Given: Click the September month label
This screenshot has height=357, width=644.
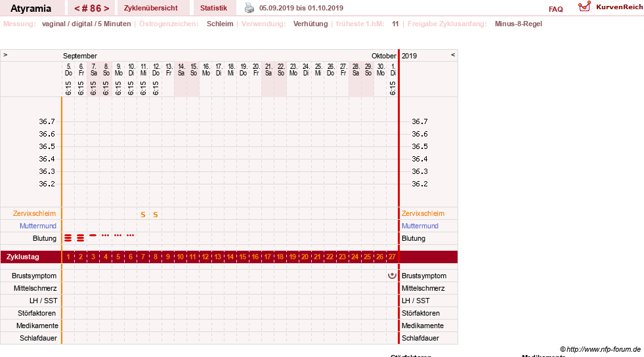Looking at the screenshot, I should [x=80, y=56].
